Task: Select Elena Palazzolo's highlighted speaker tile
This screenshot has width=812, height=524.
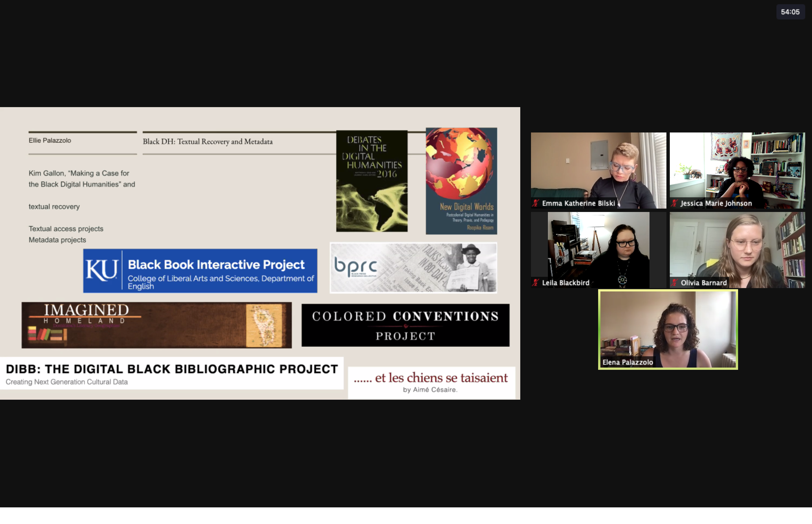Action: [668, 330]
